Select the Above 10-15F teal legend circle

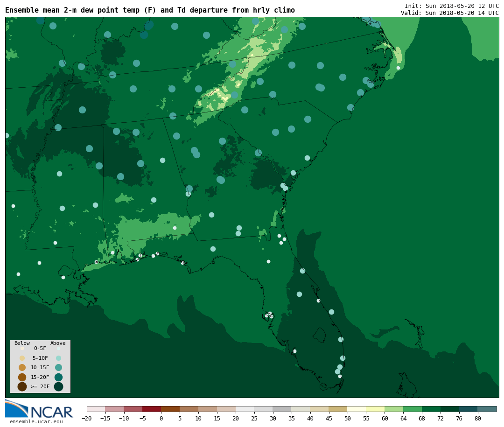pyautogui.click(x=58, y=368)
